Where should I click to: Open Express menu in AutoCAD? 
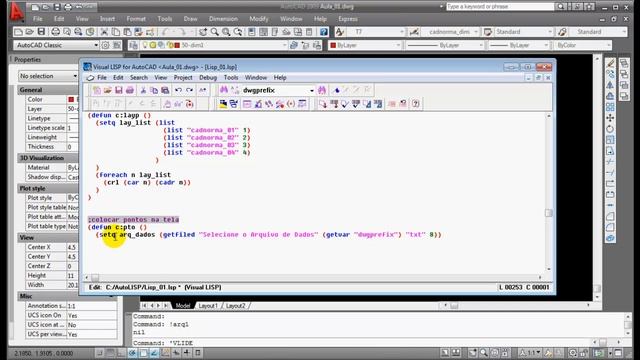point(348,19)
